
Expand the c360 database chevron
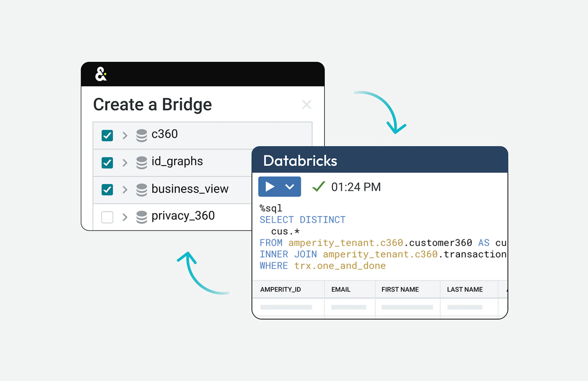point(125,135)
